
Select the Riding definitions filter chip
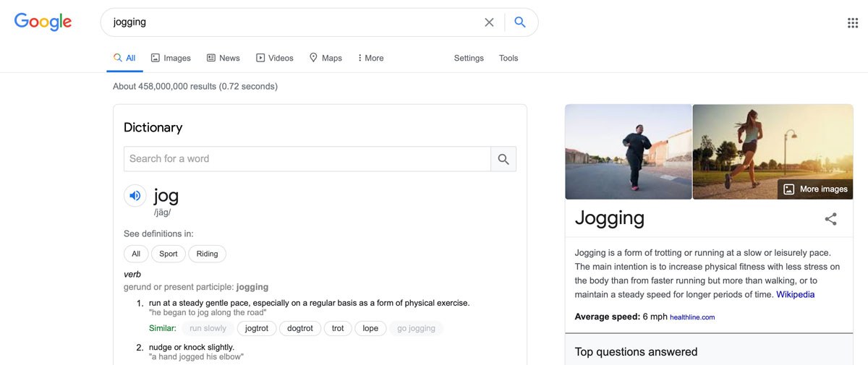pos(207,254)
